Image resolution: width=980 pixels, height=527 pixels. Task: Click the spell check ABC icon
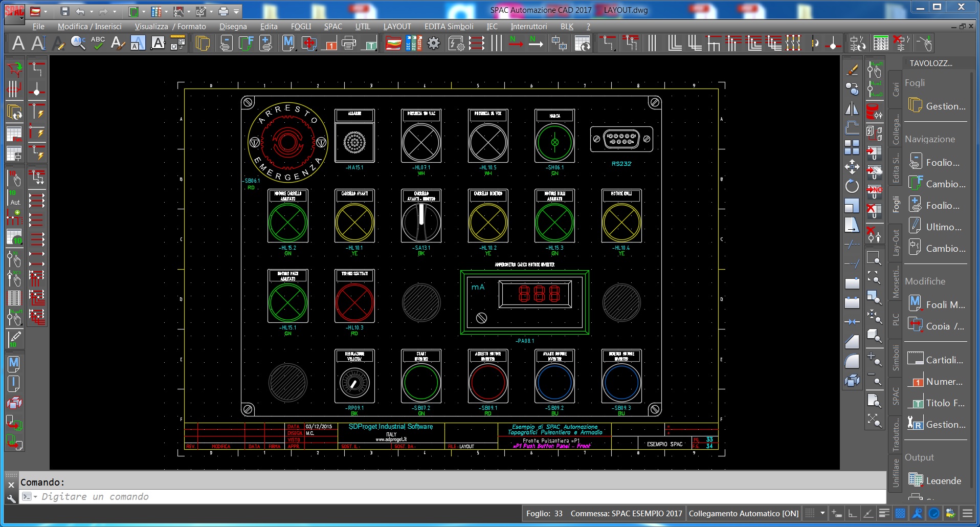point(98,43)
